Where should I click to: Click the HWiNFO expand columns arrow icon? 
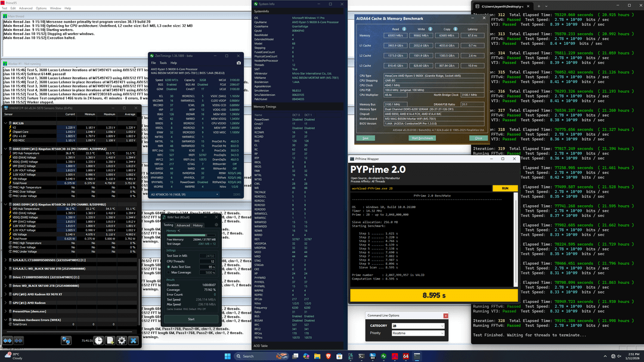8,341
